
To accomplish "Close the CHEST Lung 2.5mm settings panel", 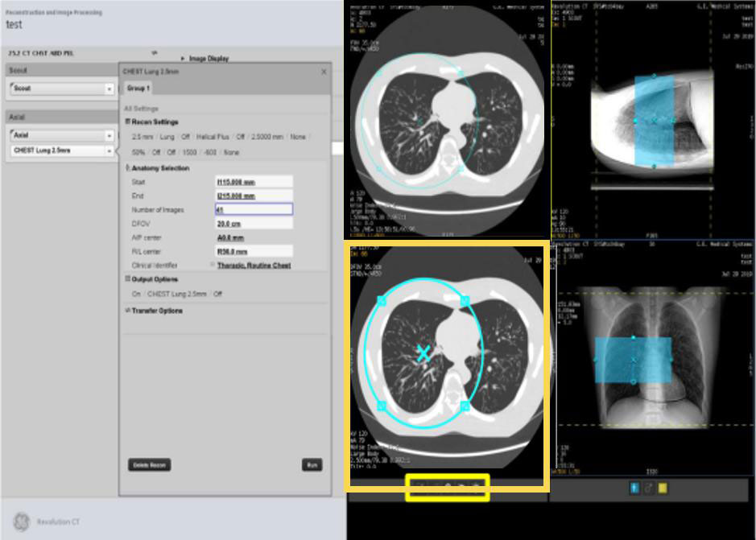I will point(324,72).
